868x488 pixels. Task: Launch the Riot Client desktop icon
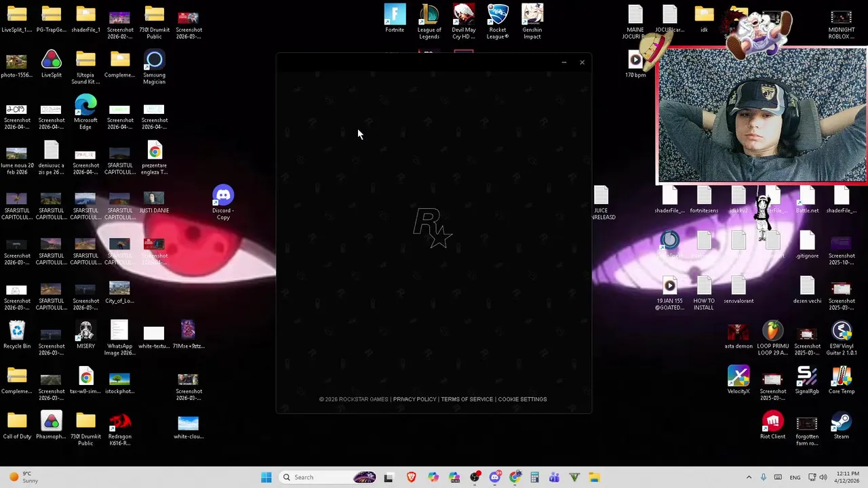click(x=773, y=426)
